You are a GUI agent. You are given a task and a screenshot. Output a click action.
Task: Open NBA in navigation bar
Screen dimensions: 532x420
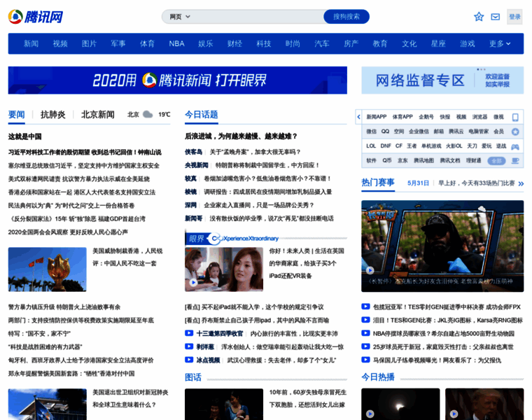[176, 44]
